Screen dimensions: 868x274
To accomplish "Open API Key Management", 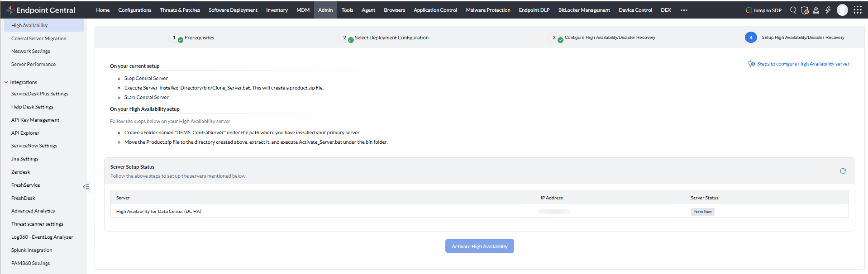I will click(x=35, y=120).
